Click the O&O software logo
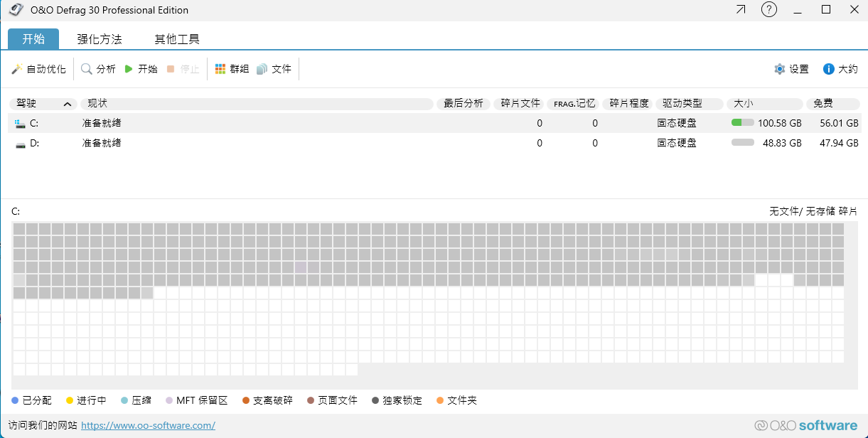868x438 pixels. pyautogui.click(x=805, y=425)
